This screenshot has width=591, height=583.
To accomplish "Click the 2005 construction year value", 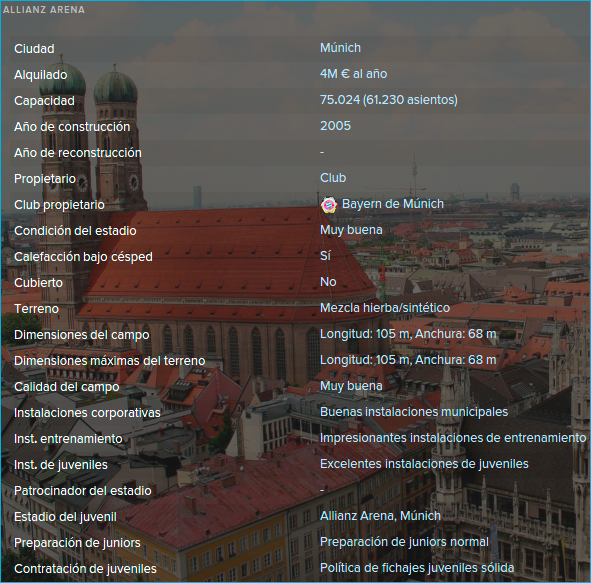I will pyautogui.click(x=335, y=126).
